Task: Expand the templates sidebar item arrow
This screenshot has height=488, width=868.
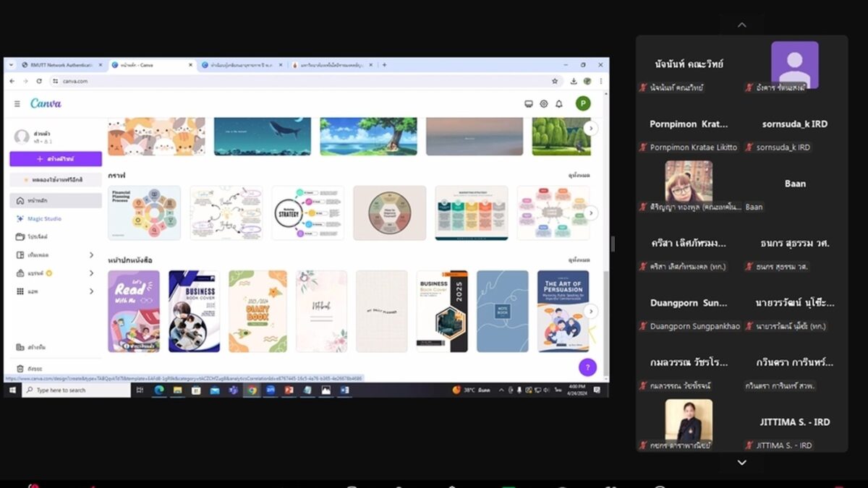Action: (x=91, y=255)
